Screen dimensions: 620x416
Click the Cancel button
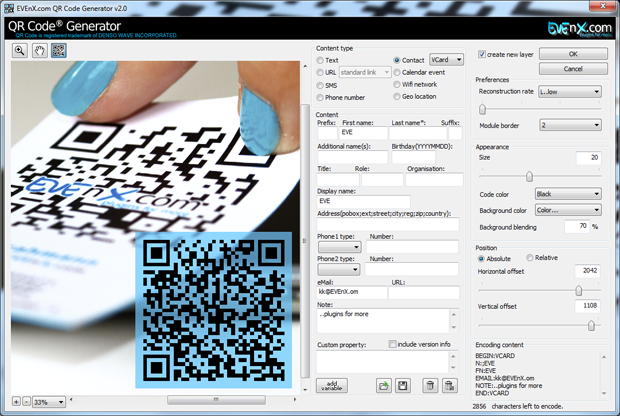pyautogui.click(x=573, y=68)
